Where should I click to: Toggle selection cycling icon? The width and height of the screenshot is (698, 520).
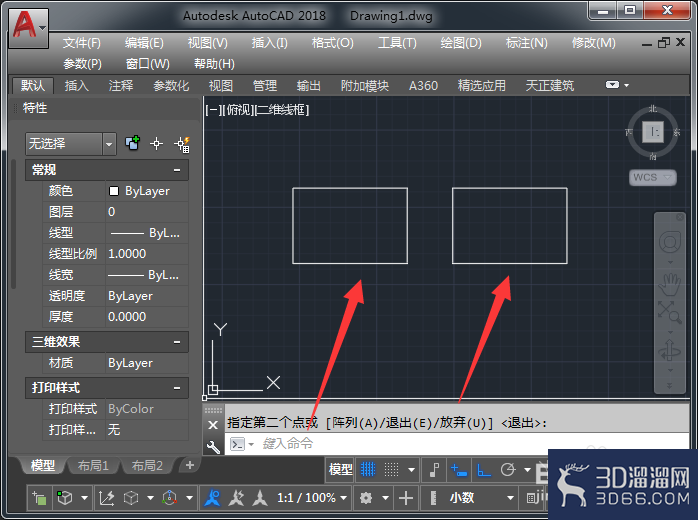click(x=39, y=498)
